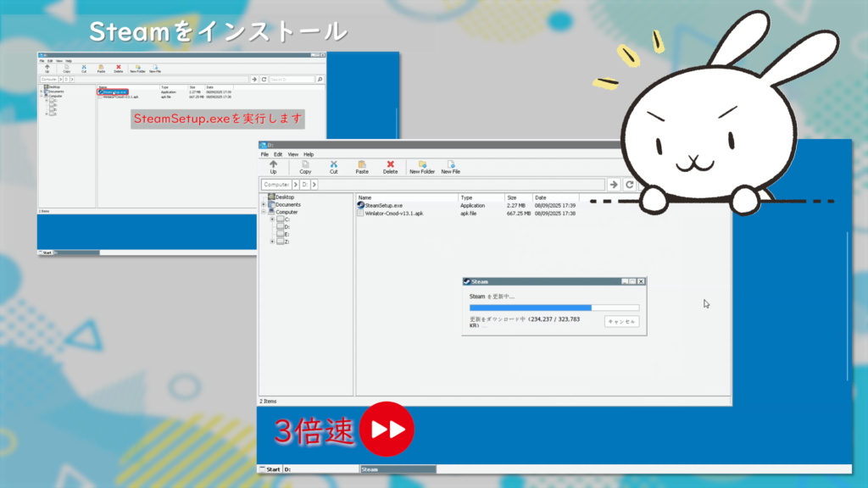Click the Steam update progress bar

pos(554,308)
